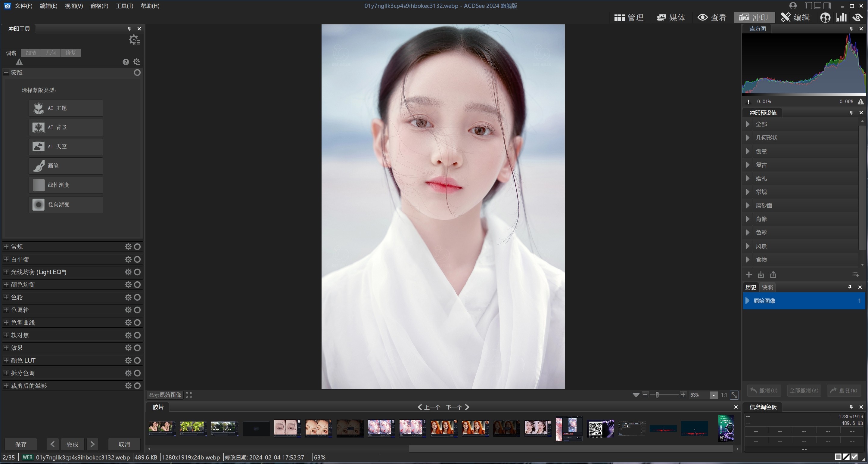Toggle full screen preview icon
The width and height of the screenshot is (868, 464).
(x=189, y=395)
